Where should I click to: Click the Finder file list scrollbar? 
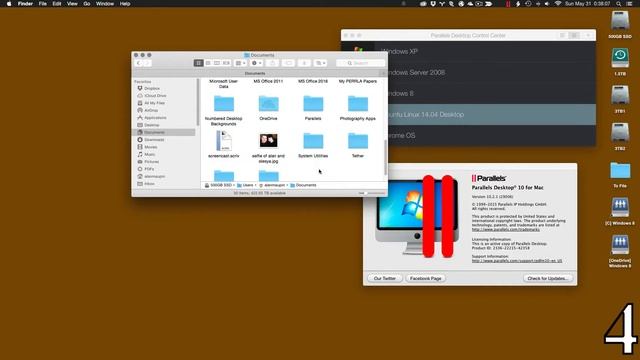pyautogui.click(x=385, y=157)
